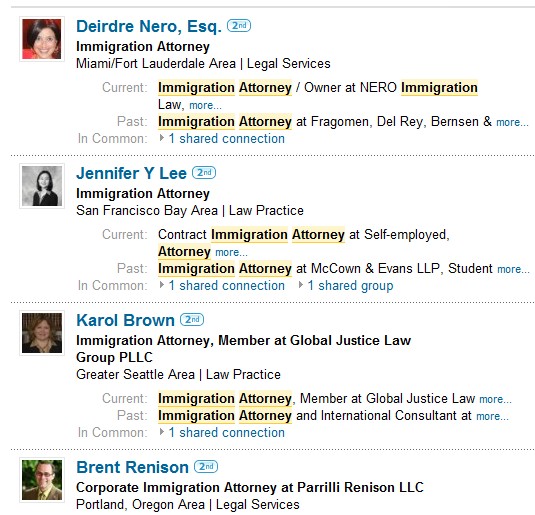Screen dimensions: 535x515
Task: Open Jennifer Y Lee's profile photo
Action: (42, 186)
